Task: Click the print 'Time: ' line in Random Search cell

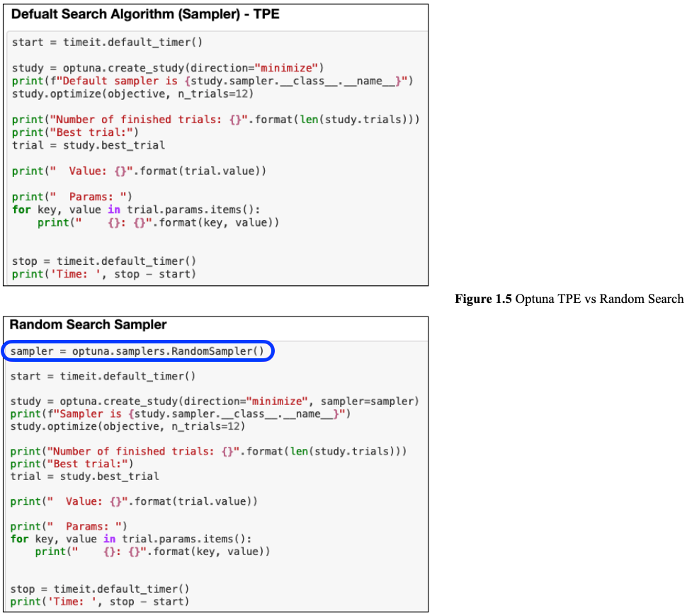Action: [x=100, y=602]
